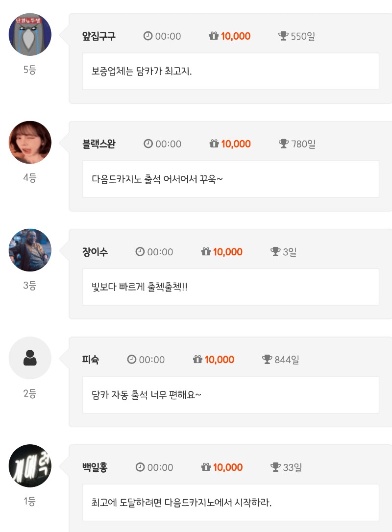Screen dimensions: 392x532
Task: Click the trophy icon next to 33일
Action: click(x=275, y=467)
